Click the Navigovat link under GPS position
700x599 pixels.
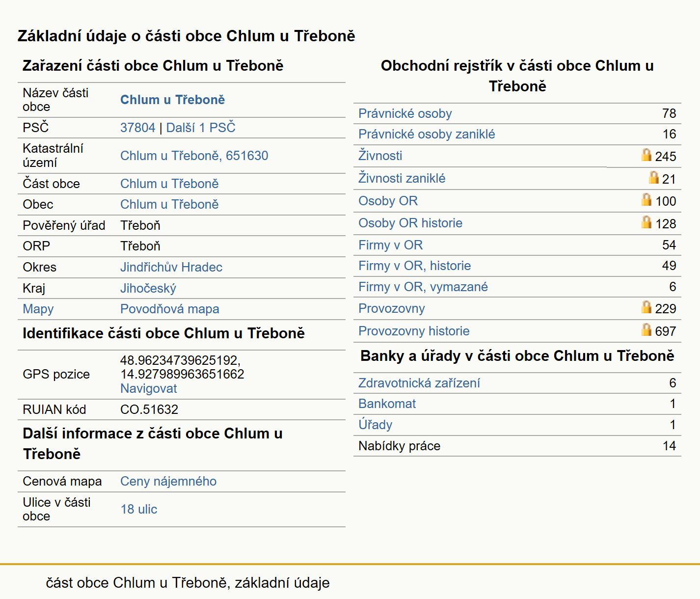(149, 388)
